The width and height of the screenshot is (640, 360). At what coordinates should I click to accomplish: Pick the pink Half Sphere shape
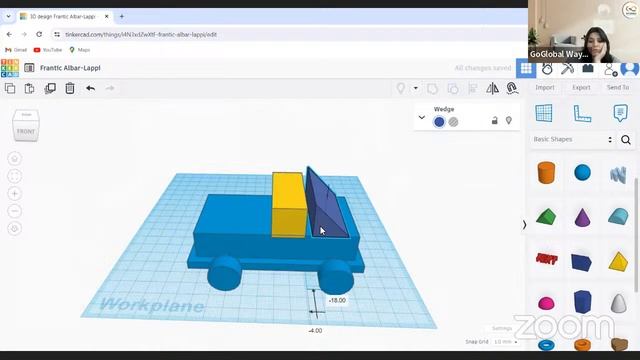coord(546,303)
